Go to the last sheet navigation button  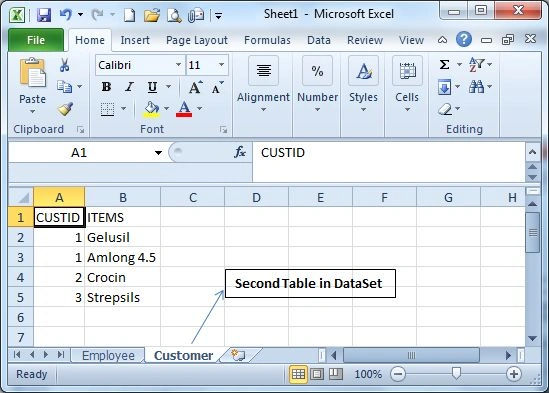[61, 355]
